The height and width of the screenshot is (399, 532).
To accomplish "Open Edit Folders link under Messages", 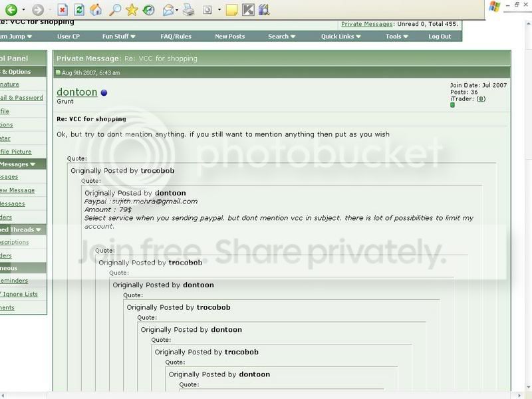I will pos(6,217).
